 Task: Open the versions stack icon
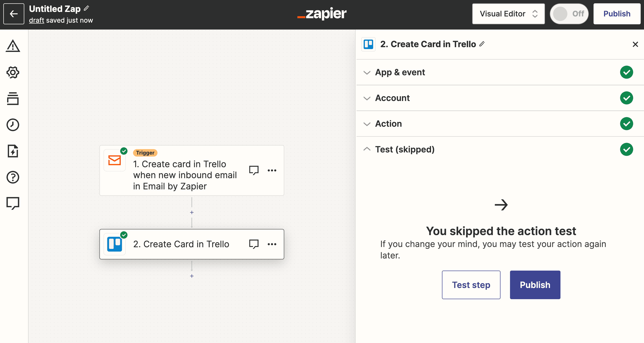point(13,99)
